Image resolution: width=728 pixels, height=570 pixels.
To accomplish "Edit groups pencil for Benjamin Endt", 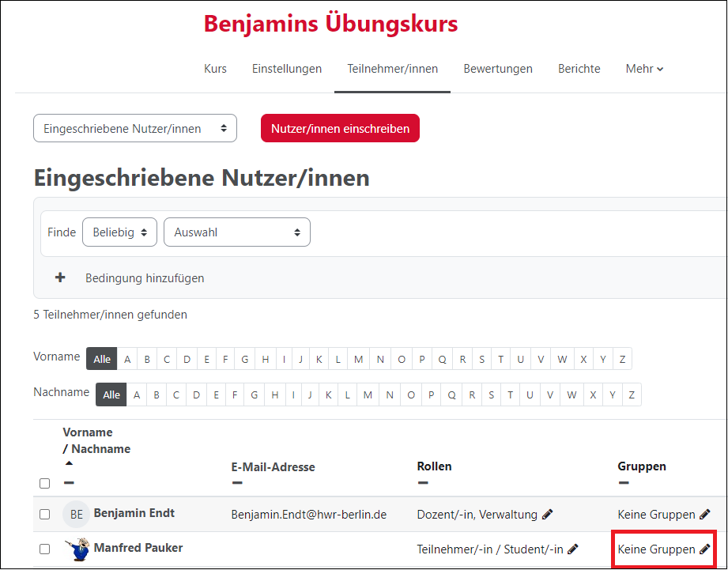I will [x=704, y=515].
